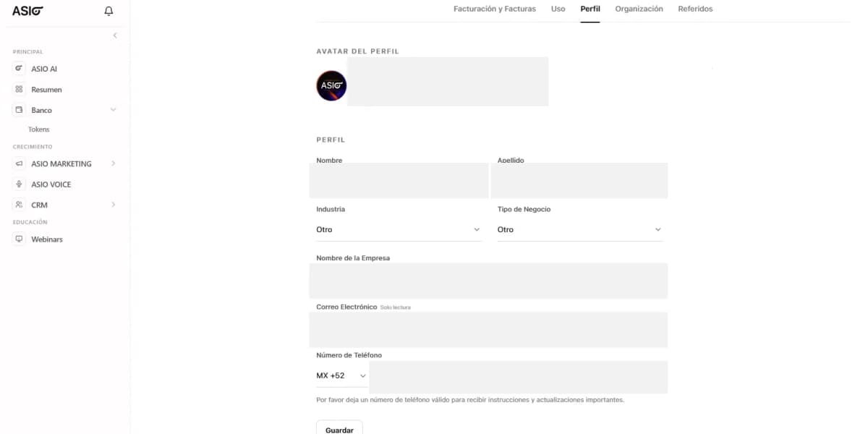The height and width of the screenshot is (434, 868).
Task: Expand the CRM submenu arrow
Action: [x=114, y=205]
